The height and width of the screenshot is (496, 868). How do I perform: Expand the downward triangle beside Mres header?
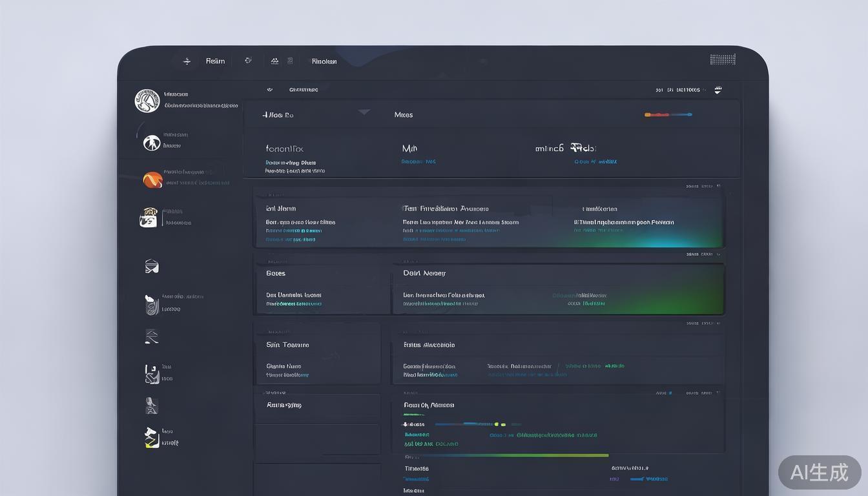point(364,112)
